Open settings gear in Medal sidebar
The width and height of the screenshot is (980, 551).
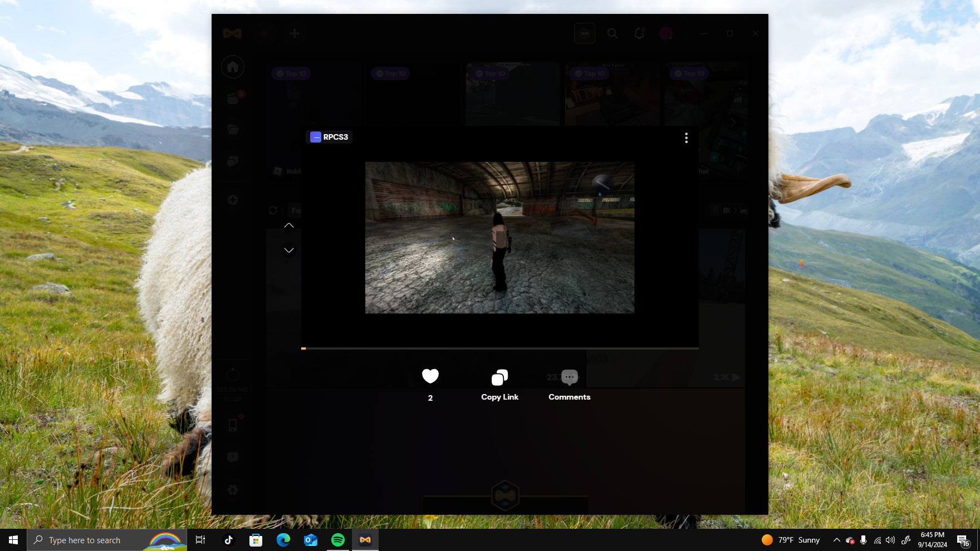[x=233, y=490]
